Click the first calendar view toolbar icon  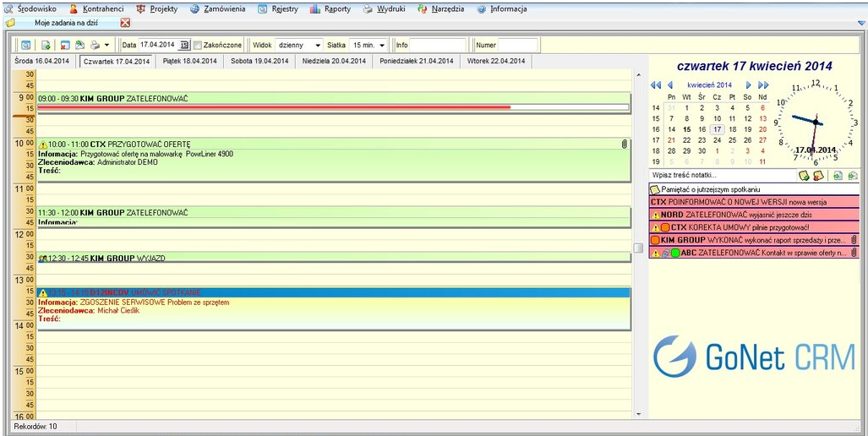point(25,45)
